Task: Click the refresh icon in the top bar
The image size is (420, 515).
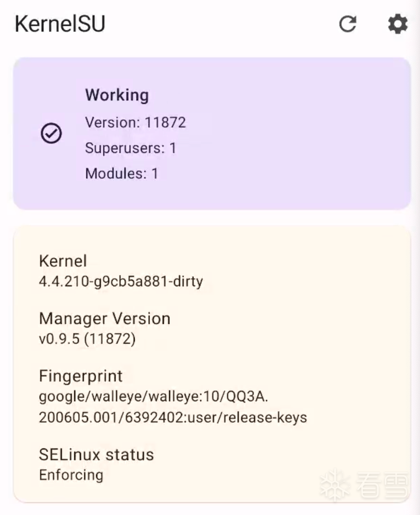Action: (x=349, y=24)
